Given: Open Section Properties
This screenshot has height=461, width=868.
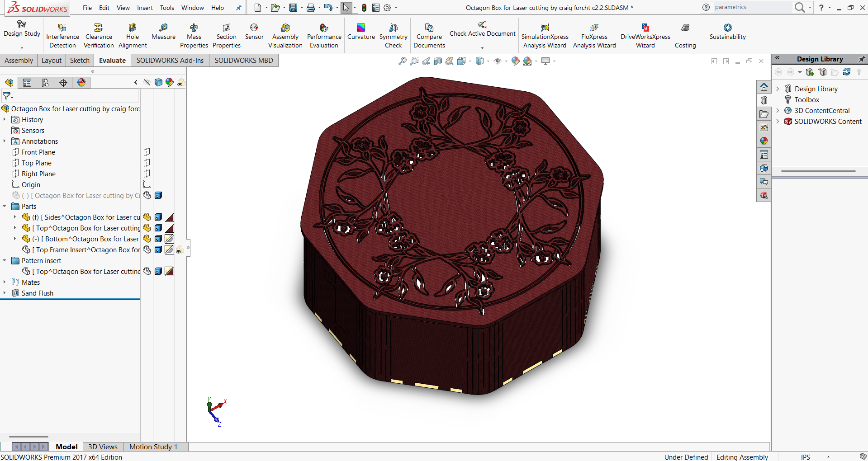Looking at the screenshot, I should 226,36.
